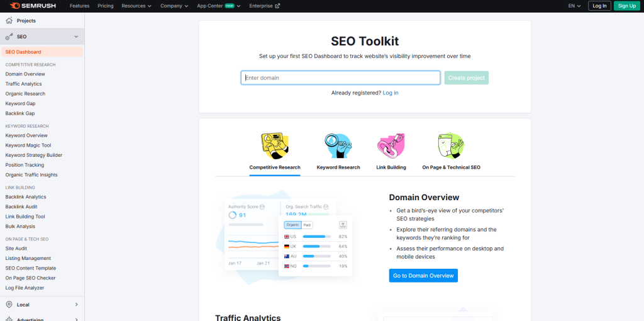644x321 pixels.
Task: Open Backlink Audit in sidebar
Action: [21, 206]
